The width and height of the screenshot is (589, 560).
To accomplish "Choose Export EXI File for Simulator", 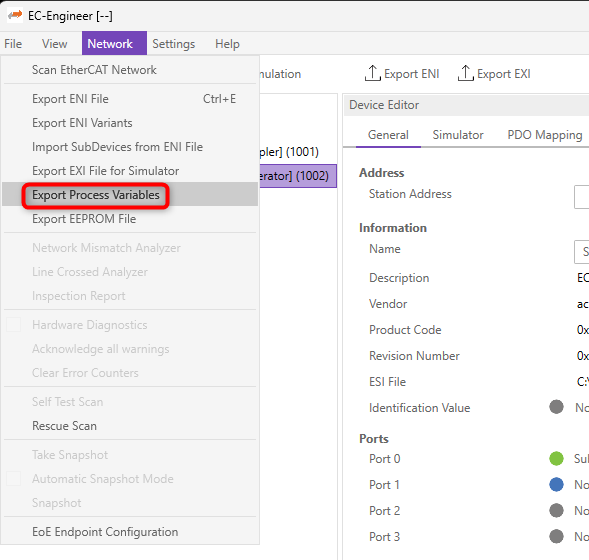I will [x=130, y=171].
